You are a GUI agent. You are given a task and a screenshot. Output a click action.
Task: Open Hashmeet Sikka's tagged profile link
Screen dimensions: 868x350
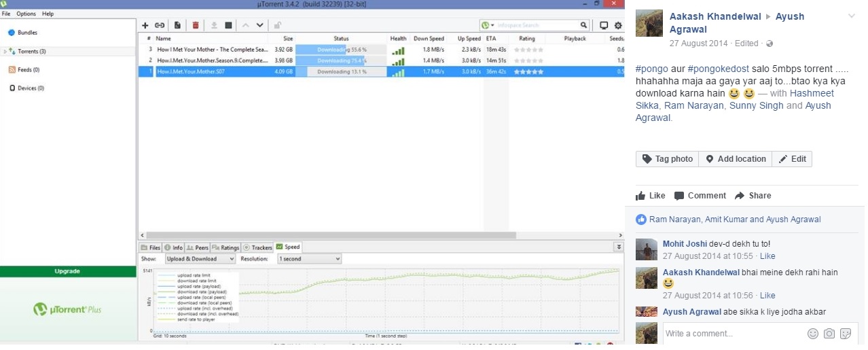735,99
